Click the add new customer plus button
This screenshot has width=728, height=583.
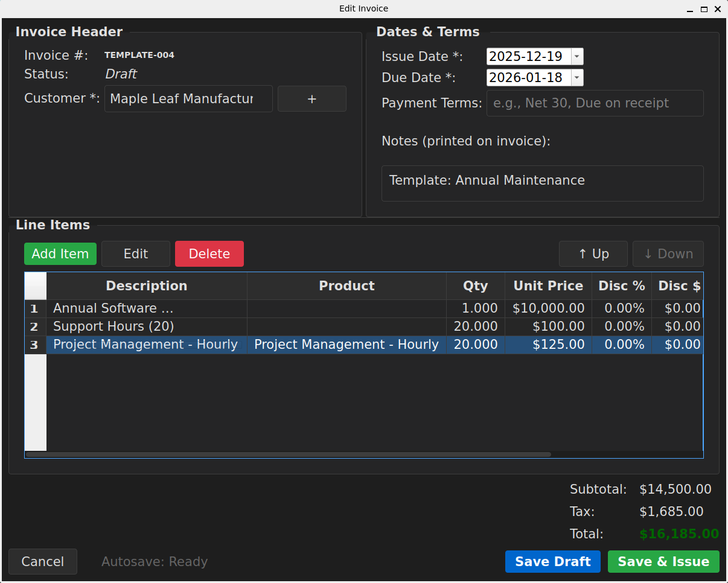[x=311, y=98]
